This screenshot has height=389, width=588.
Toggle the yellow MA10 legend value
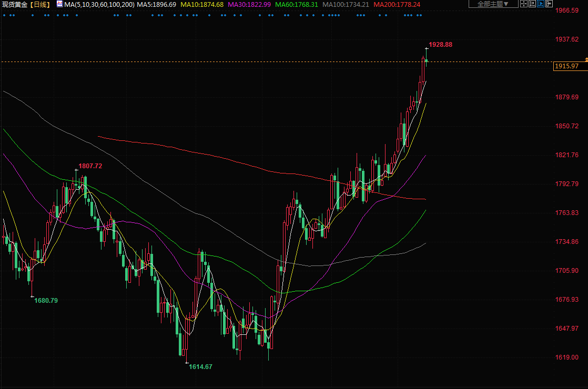[x=201, y=4]
